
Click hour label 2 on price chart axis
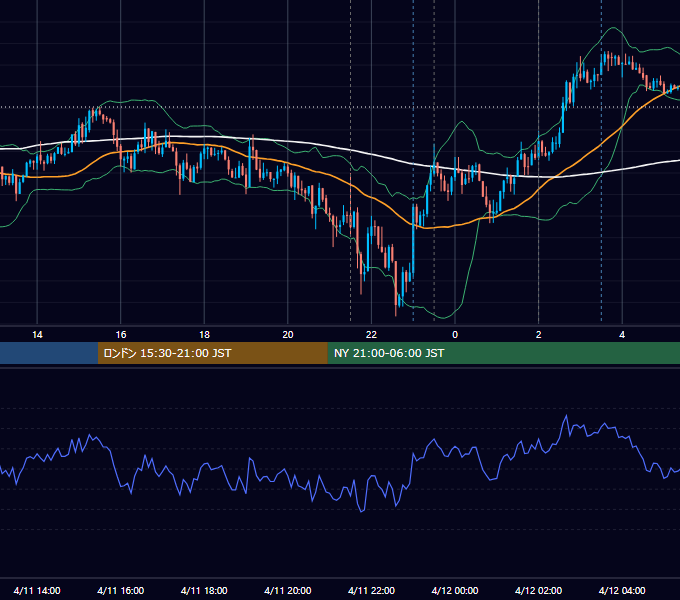coord(538,335)
